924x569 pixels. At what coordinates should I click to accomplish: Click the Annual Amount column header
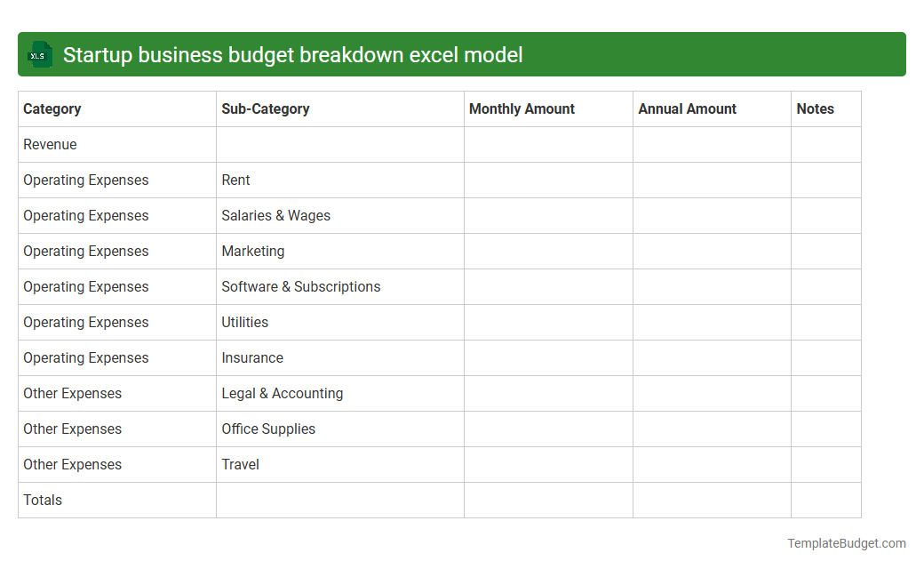click(687, 108)
